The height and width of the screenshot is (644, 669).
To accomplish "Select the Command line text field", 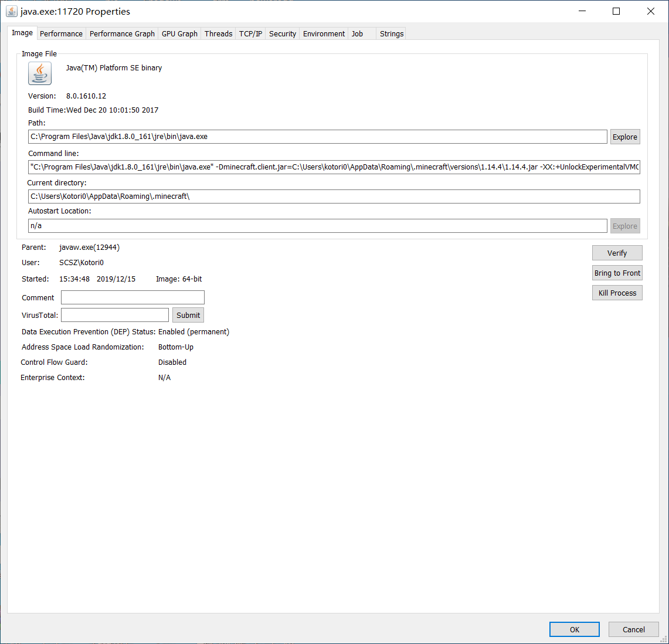I will click(x=334, y=167).
